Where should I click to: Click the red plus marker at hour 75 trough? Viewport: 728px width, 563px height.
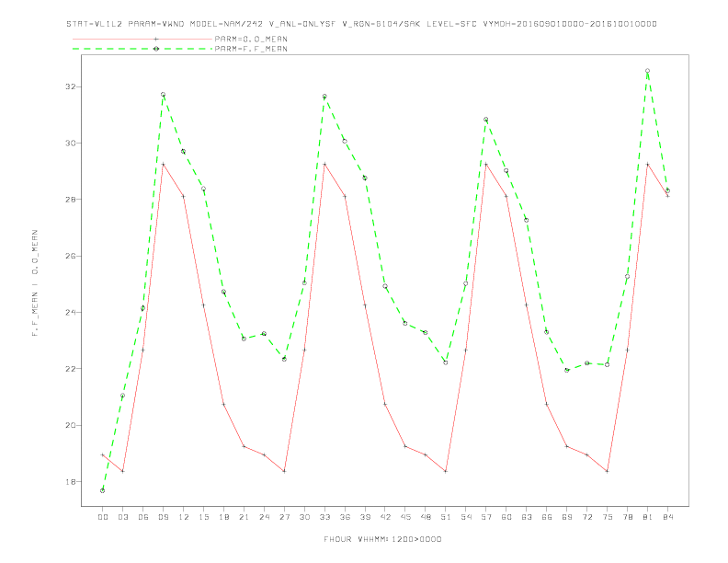coord(608,471)
